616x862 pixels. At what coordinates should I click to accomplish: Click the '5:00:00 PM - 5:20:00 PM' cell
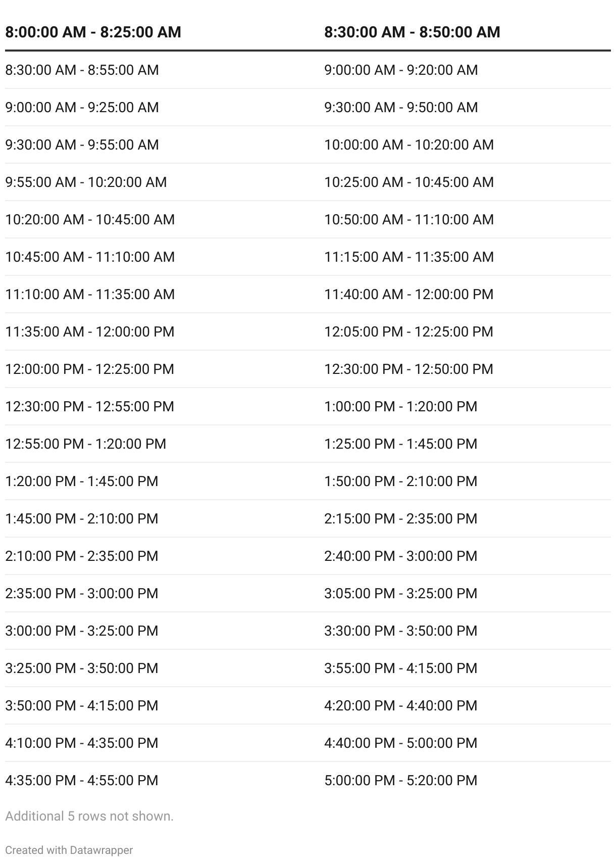click(x=401, y=780)
